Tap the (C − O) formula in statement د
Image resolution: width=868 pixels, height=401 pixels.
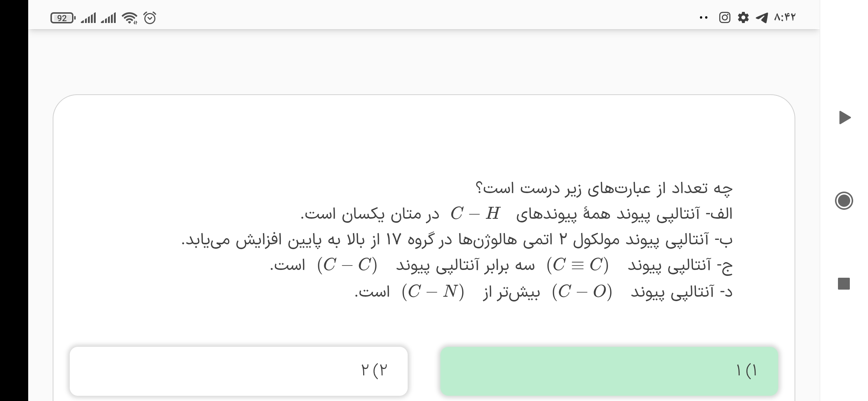[582, 291]
